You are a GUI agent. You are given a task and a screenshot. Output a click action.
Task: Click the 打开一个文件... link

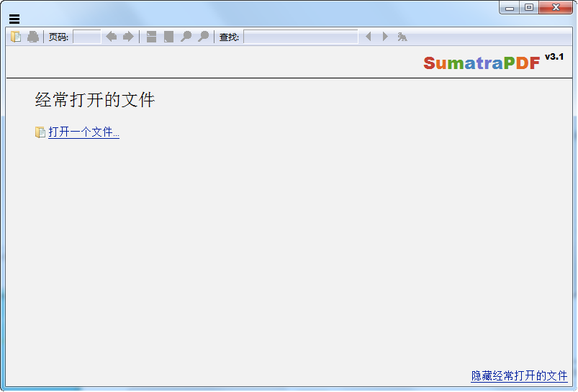coord(83,132)
